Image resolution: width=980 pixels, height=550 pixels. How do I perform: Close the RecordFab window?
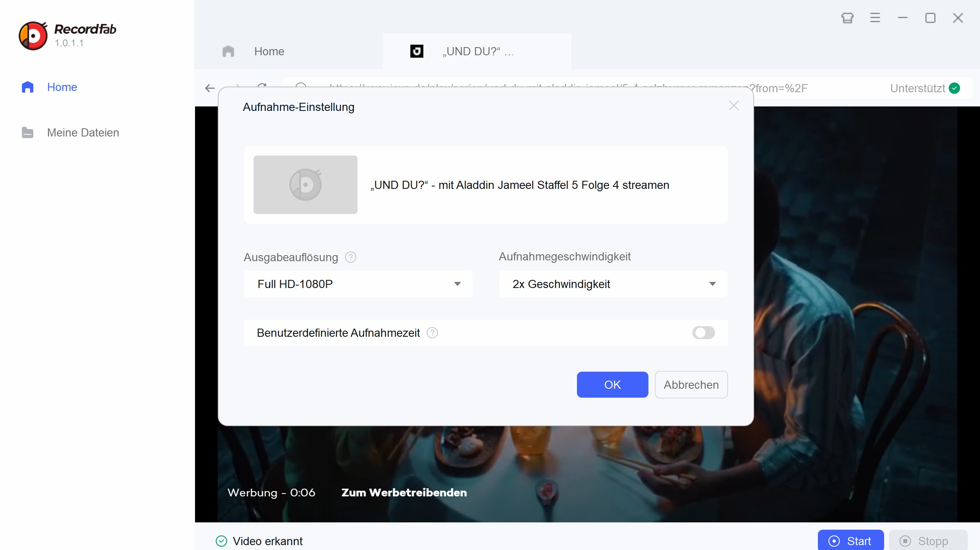tap(958, 18)
